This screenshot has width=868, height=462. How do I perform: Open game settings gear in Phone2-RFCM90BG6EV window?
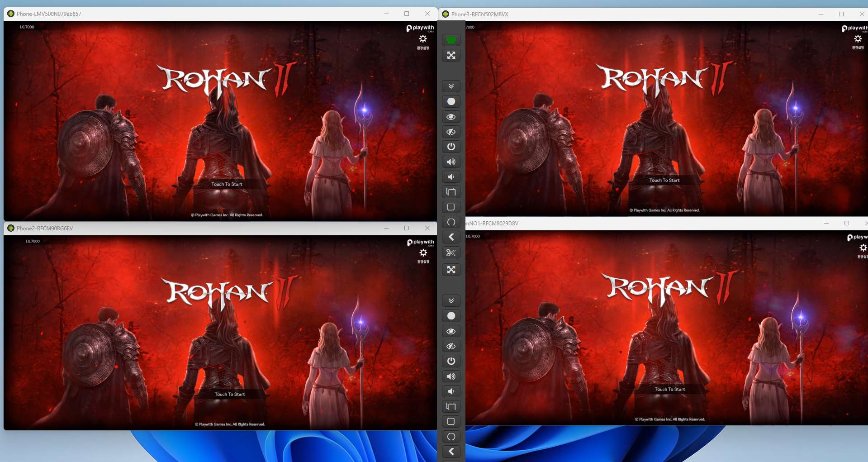click(423, 253)
